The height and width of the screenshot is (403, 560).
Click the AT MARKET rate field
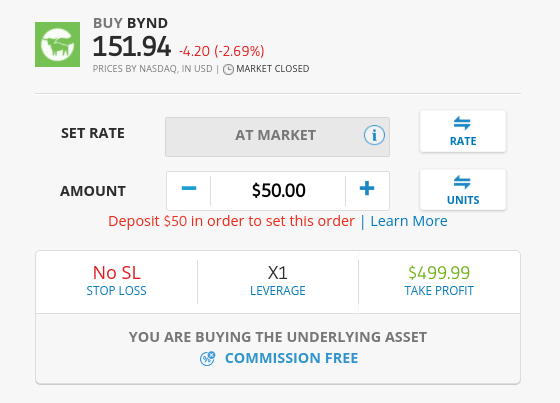click(278, 137)
